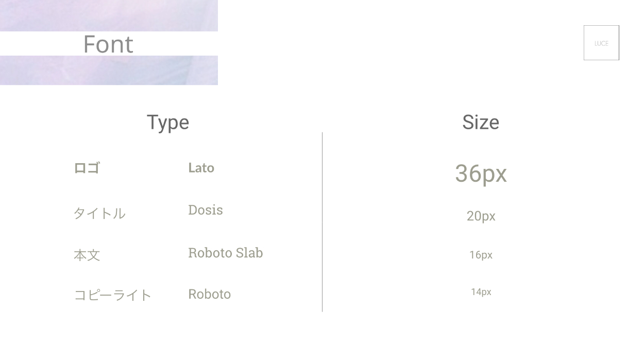Click the purple banner above Font heading

pyautogui.click(x=109, y=15)
